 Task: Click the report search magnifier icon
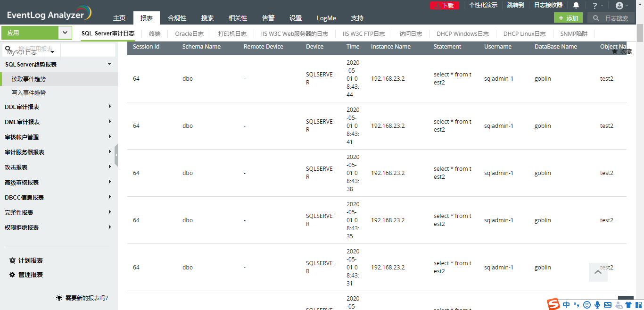click(8, 49)
